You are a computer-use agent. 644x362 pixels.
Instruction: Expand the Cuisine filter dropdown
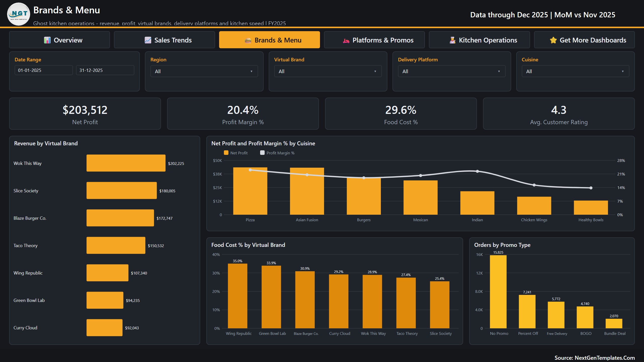576,71
